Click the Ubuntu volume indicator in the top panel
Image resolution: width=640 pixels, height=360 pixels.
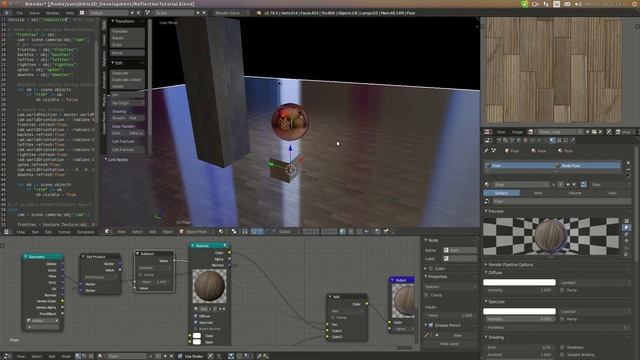(578, 4)
